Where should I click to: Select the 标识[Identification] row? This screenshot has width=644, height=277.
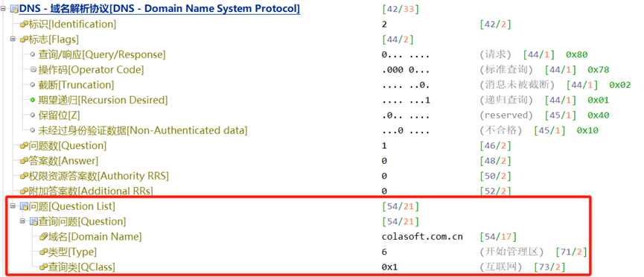tap(72, 25)
